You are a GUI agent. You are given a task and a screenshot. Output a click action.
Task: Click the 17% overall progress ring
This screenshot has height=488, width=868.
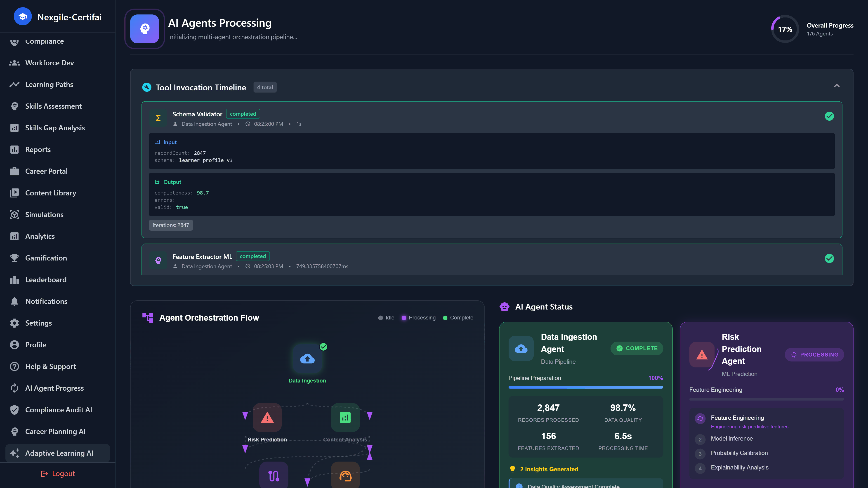pyautogui.click(x=785, y=29)
